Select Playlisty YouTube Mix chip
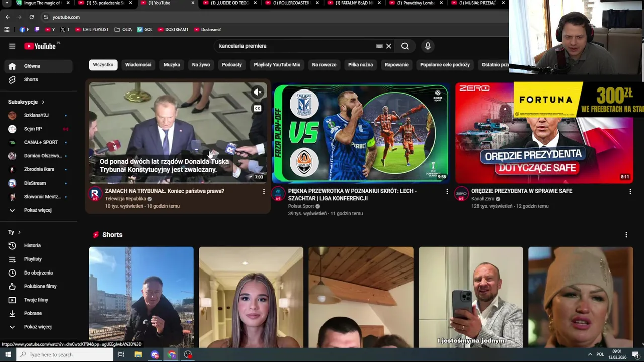This screenshot has height=362, width=644. point(277,65)
